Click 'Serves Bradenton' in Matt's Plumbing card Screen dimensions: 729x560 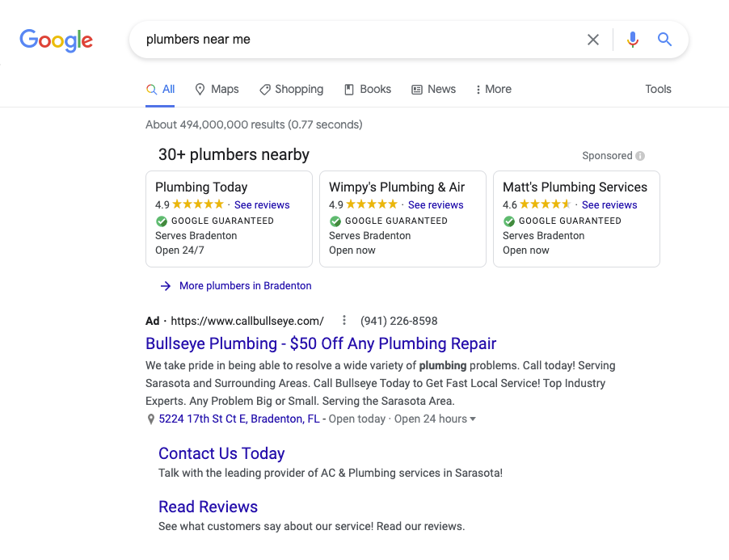pyautogui.click(x=543, y=236)
